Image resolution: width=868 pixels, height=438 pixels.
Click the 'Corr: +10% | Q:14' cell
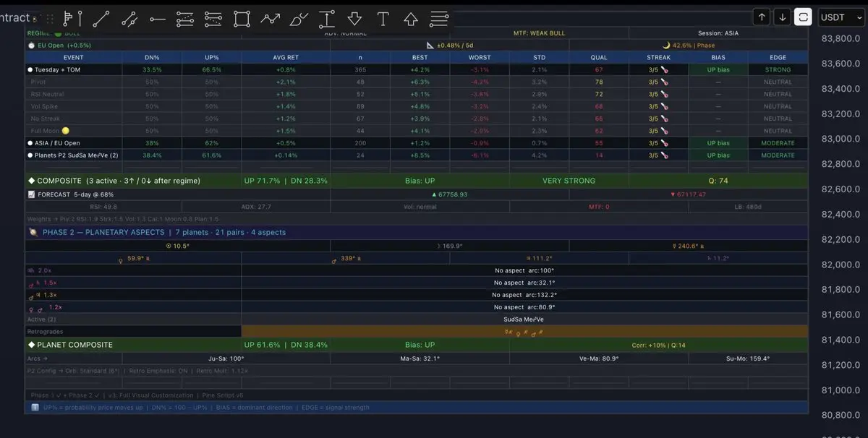click(x=658, y=345)
